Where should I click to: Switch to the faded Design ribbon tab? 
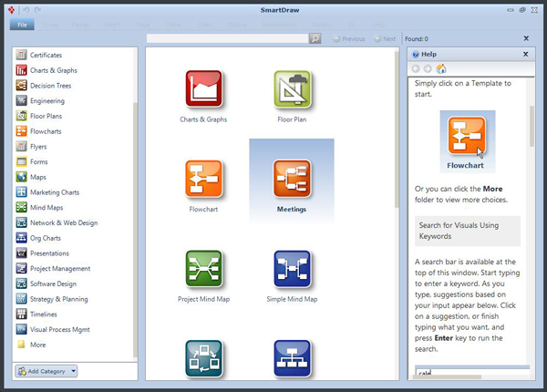tap(81, 26)
